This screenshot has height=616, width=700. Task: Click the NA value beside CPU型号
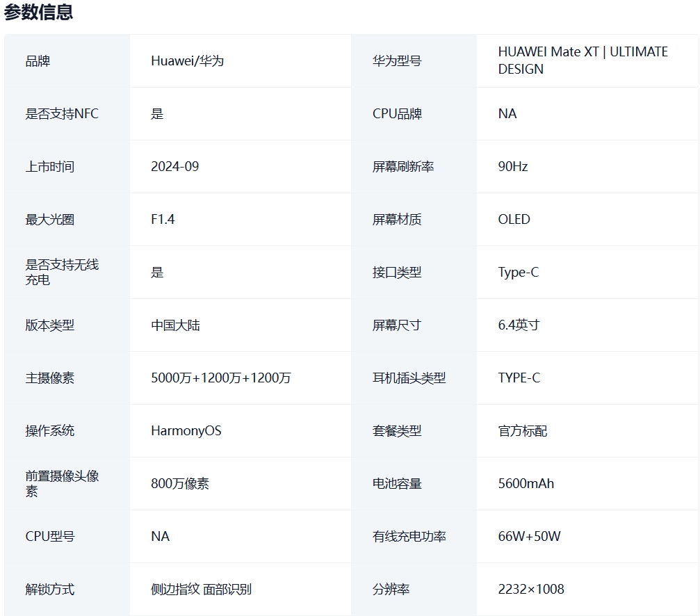point(160,536)
